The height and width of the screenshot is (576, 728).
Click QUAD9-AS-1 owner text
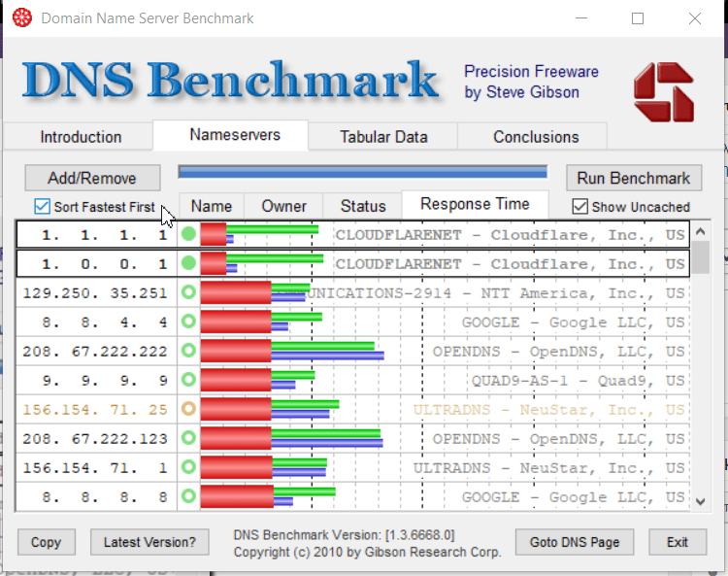point(579,381)
